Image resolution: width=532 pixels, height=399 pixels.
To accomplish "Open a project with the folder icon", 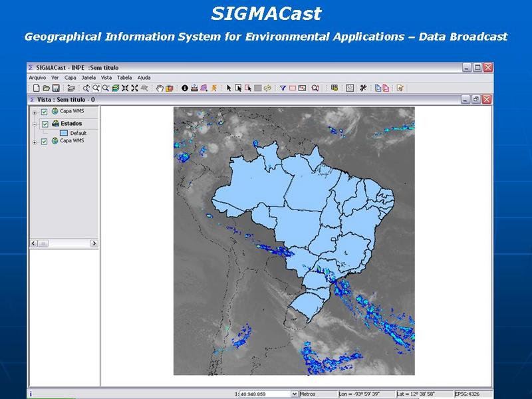I will (x=46, y=88).
